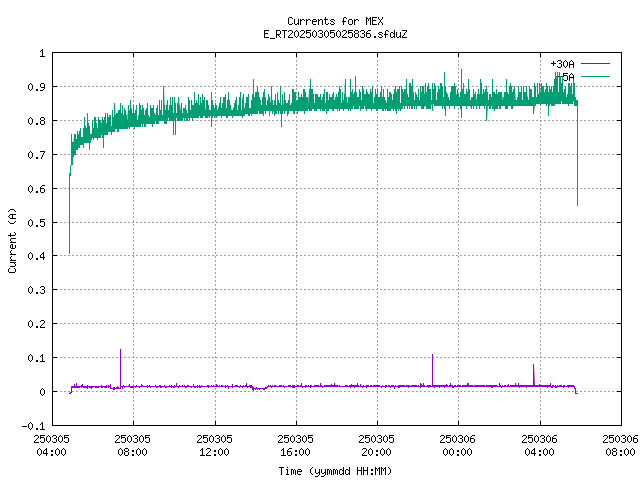Click the green 5A legend line sample
The image size is (640, 480).
tap(595, 76)
